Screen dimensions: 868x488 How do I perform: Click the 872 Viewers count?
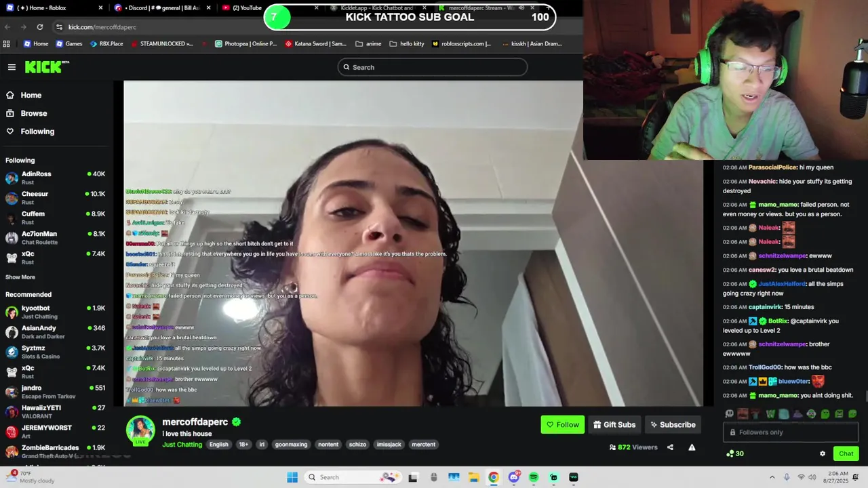click(x=633, y=447)
